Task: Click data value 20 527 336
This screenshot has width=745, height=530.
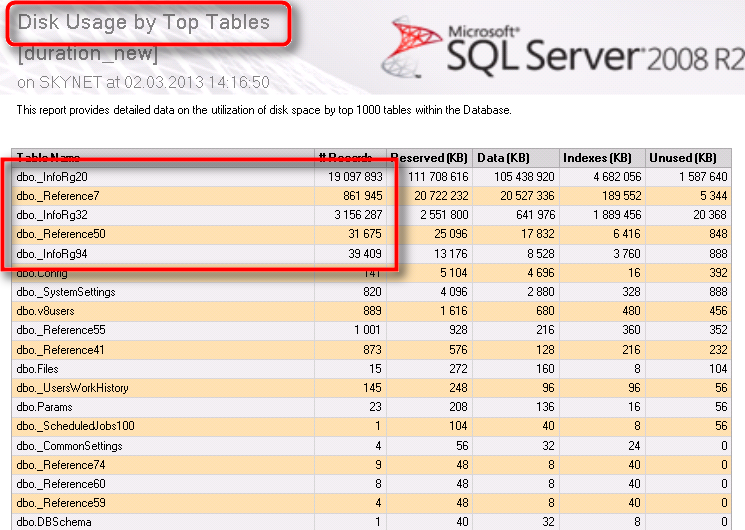Action: (527, 196)
